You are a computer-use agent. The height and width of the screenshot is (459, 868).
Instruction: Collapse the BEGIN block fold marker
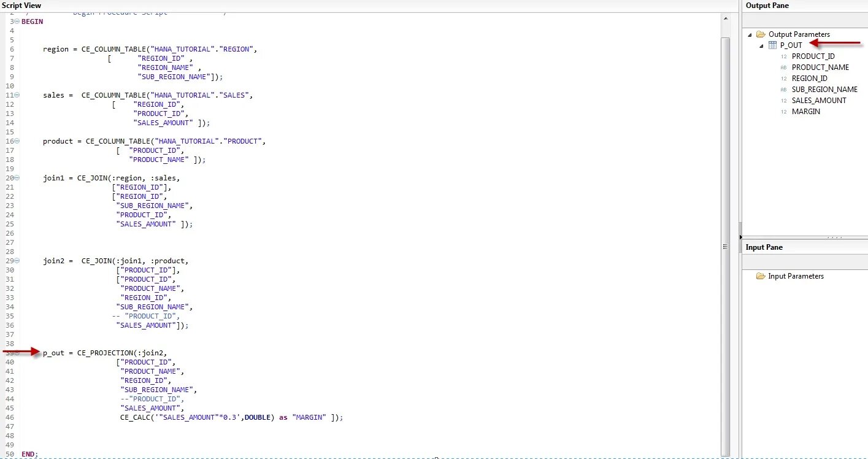coord(17,21)
